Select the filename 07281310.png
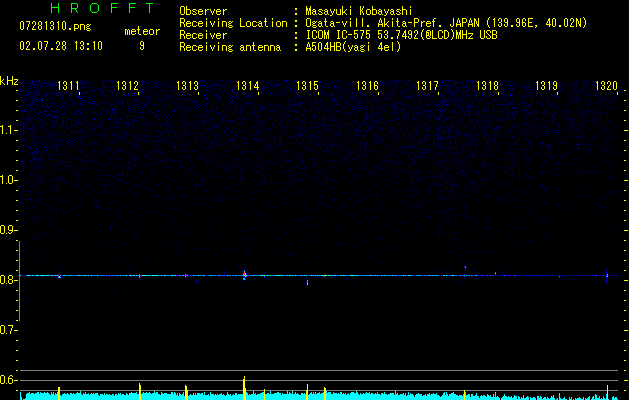Viewport: 629px width, 400px height. pyautogui.click(x=55, y=27)
